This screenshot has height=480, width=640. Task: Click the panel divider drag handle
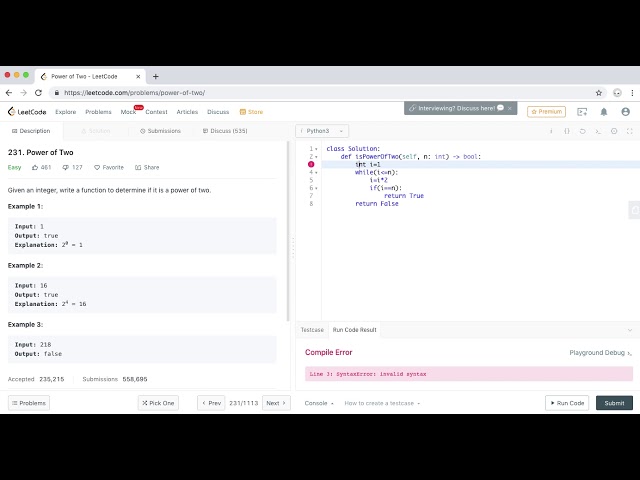pos(293,247)
